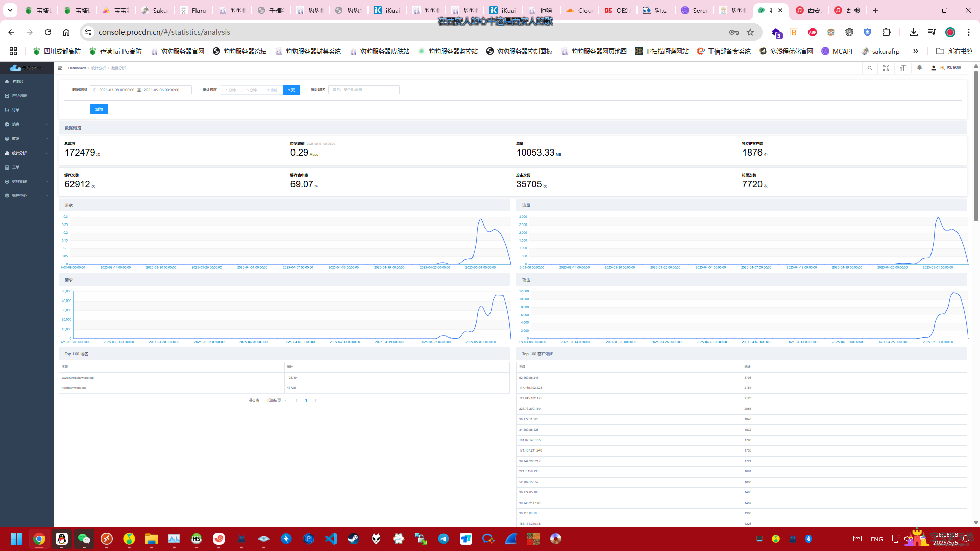
Task: Open the Windows Start button
Action: [x=17, y=539]
